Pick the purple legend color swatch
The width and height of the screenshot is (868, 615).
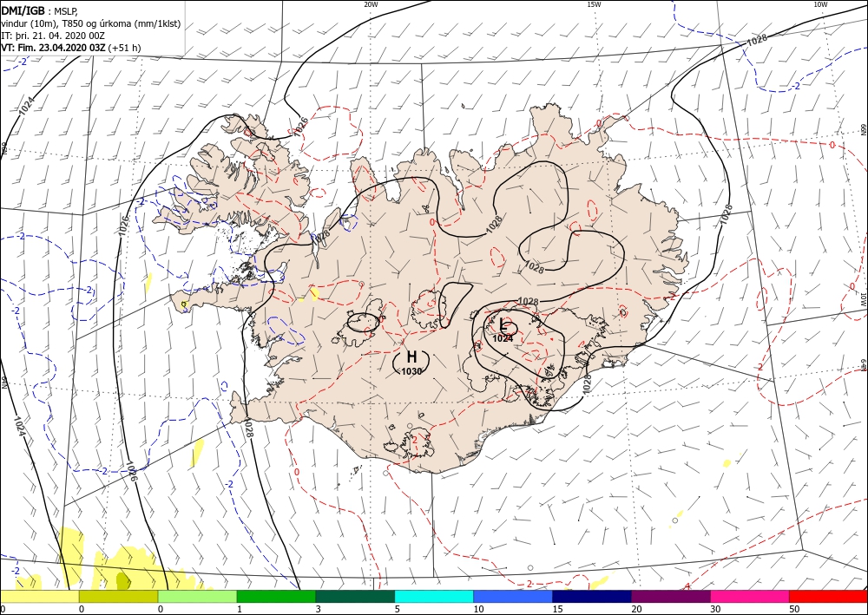(671, 596)
